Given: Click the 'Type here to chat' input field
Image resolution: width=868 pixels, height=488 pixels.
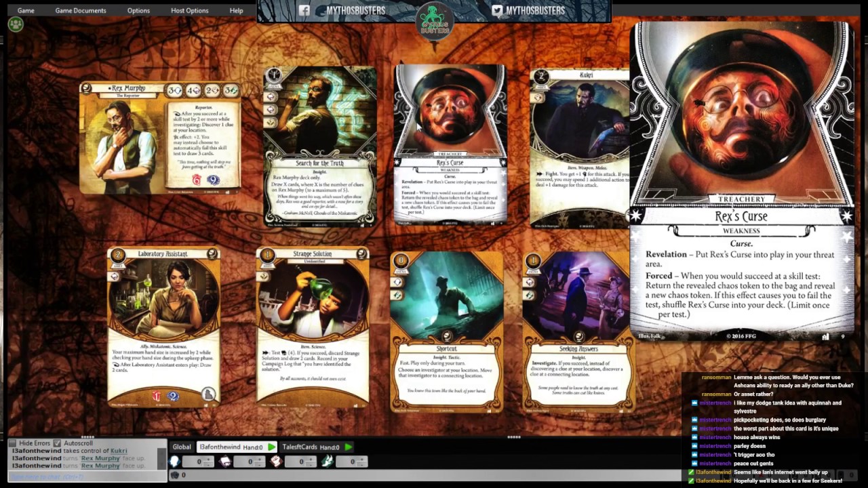Looking at the screenshot, I should (87, 476).
